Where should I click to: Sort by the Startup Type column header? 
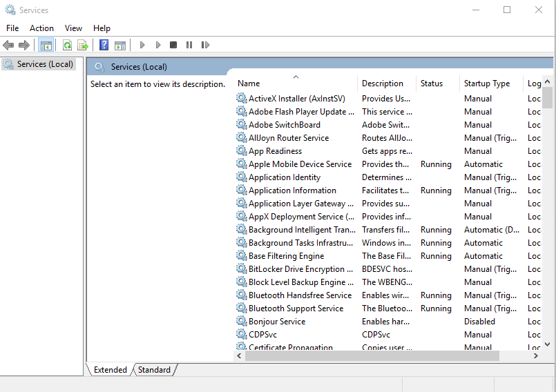491,84
